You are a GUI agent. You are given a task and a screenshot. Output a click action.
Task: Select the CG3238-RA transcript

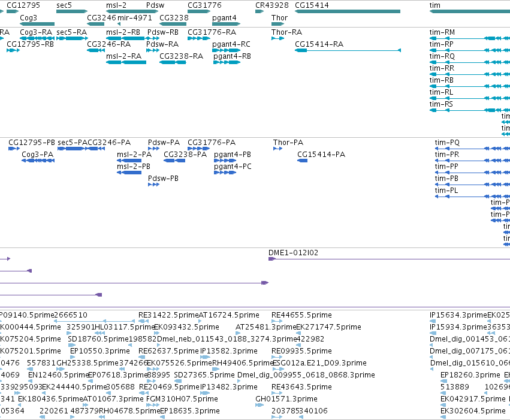pos(173,62)
